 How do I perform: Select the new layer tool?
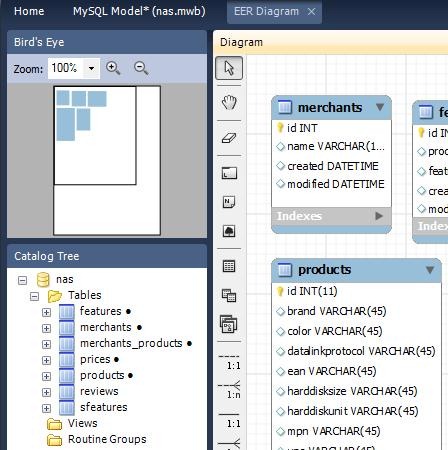click(229, 173)
